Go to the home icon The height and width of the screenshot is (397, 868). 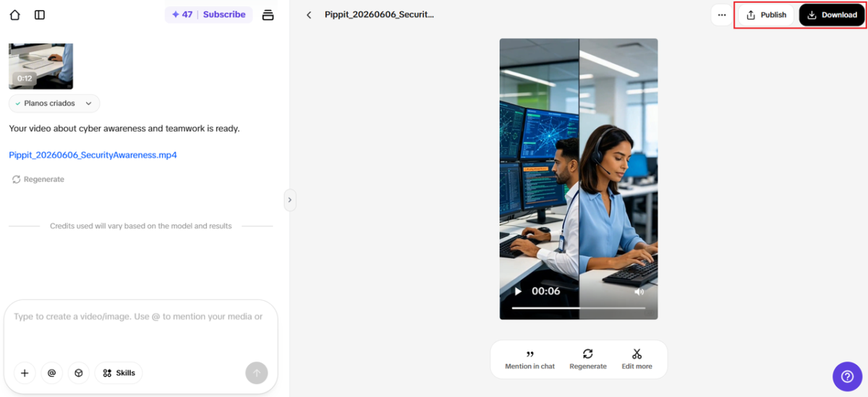coord(15,14)
